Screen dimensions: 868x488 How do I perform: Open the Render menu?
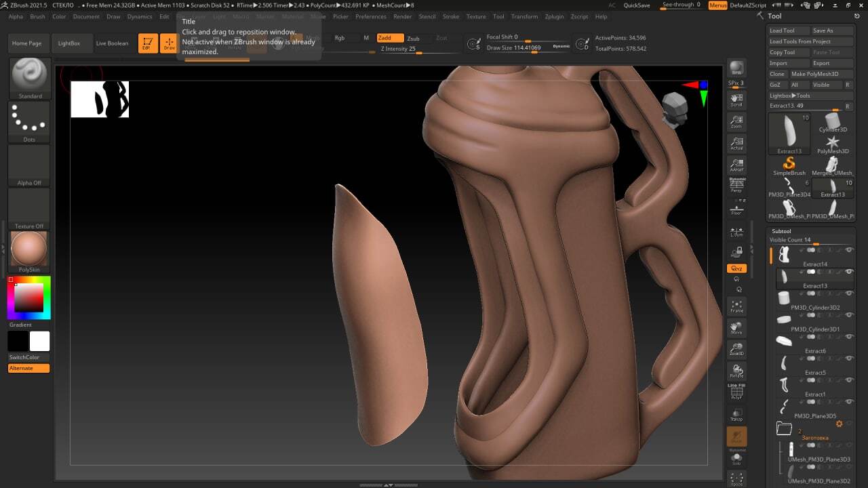pos(403,16)
